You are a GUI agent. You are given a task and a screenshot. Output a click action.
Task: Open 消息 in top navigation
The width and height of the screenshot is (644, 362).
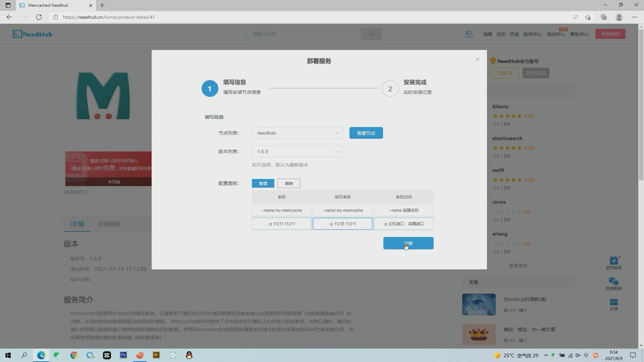[487, 34]
